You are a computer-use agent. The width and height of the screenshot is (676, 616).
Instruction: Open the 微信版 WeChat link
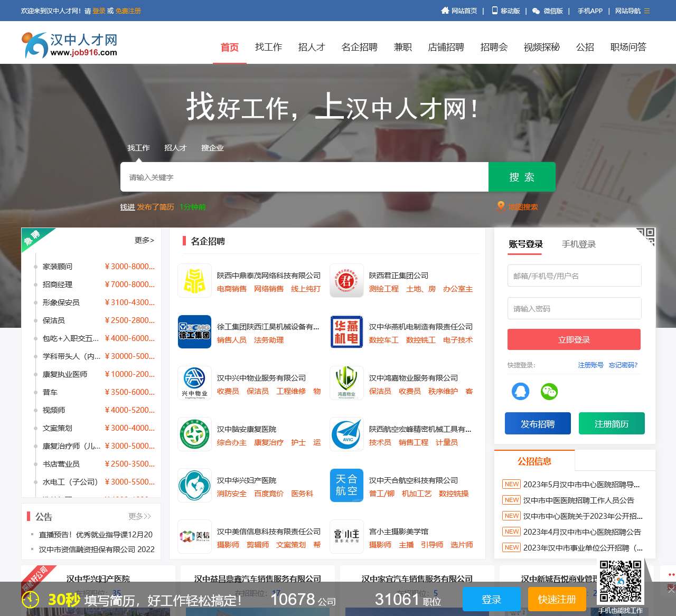[x=548, y=11]
